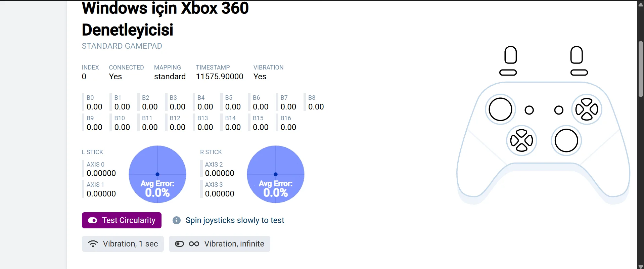Click the left analog stick on controller diagram

click(500, 109)
